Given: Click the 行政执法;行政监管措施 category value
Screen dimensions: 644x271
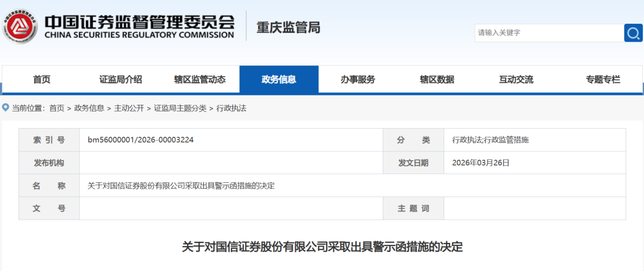Looking at the screenshot, I should pos(490,140).
